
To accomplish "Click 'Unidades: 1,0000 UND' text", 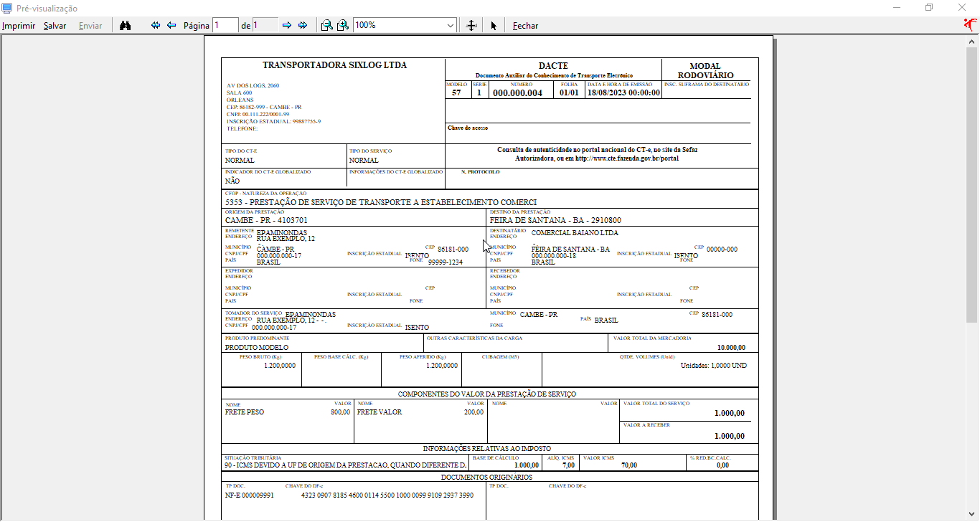I will (713, 365).
